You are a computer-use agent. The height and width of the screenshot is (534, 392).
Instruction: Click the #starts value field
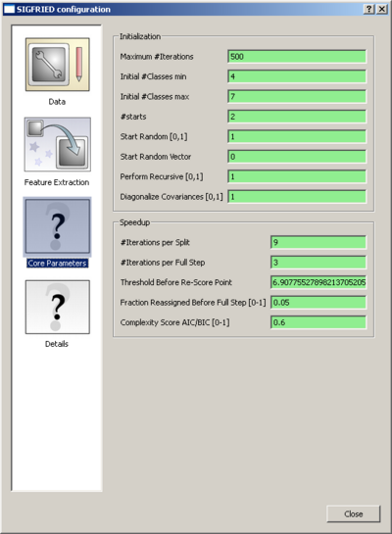[297, 117]
